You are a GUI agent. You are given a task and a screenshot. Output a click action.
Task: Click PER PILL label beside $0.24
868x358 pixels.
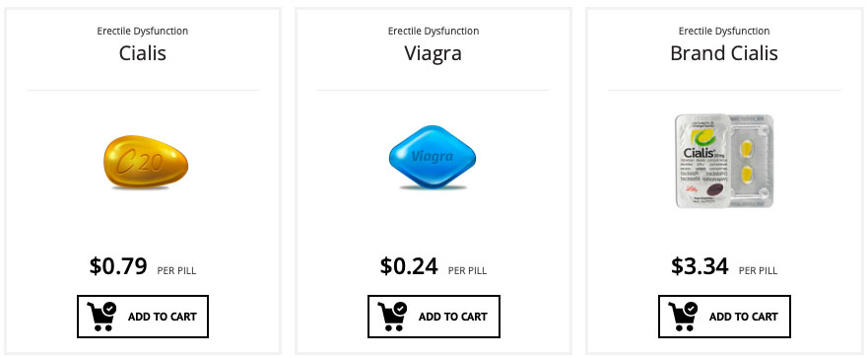coord(467,271)
